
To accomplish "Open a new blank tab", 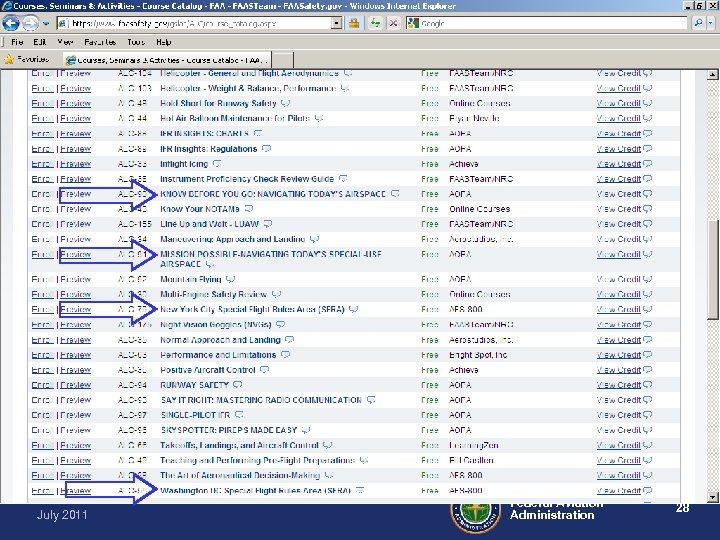I will point(283,60).
